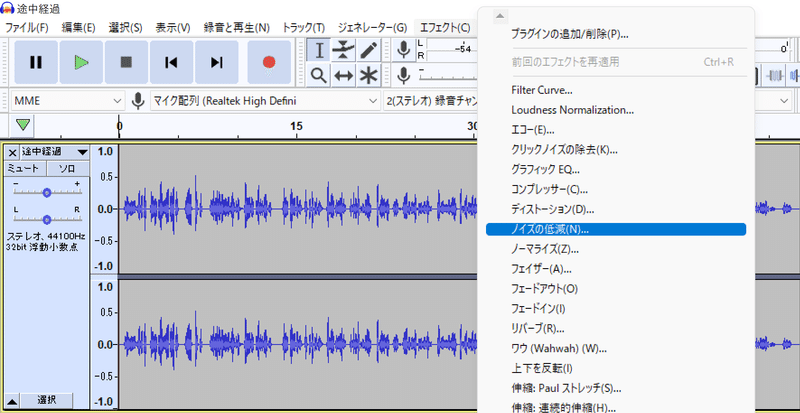Viewport: 800px width, 413px height.
Task: Collapse the track with bottom-left triangle
Action: point(12,400)
